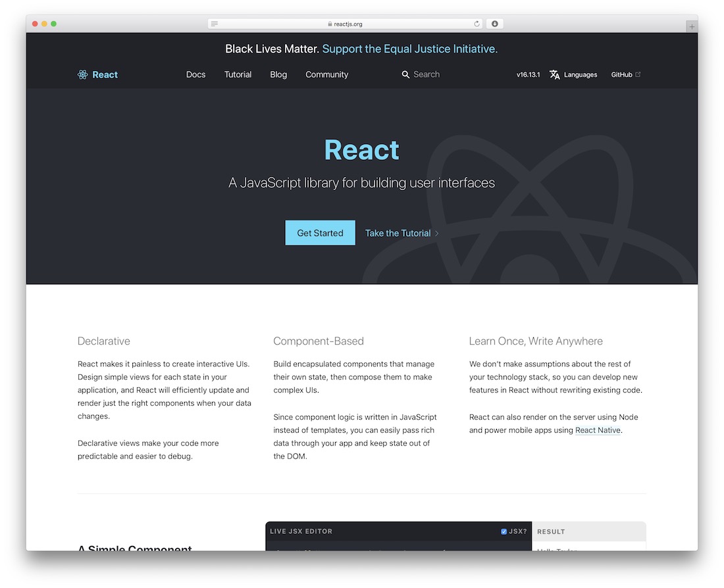The width and height of the screenshot is (724, 588).
Task: Click the React atom logo icon
Action: (x=83, y=75)
